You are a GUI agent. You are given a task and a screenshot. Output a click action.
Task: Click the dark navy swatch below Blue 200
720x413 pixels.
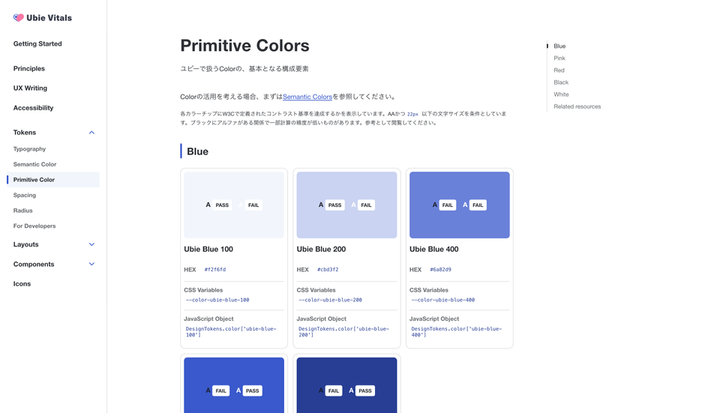coord(347,386)
